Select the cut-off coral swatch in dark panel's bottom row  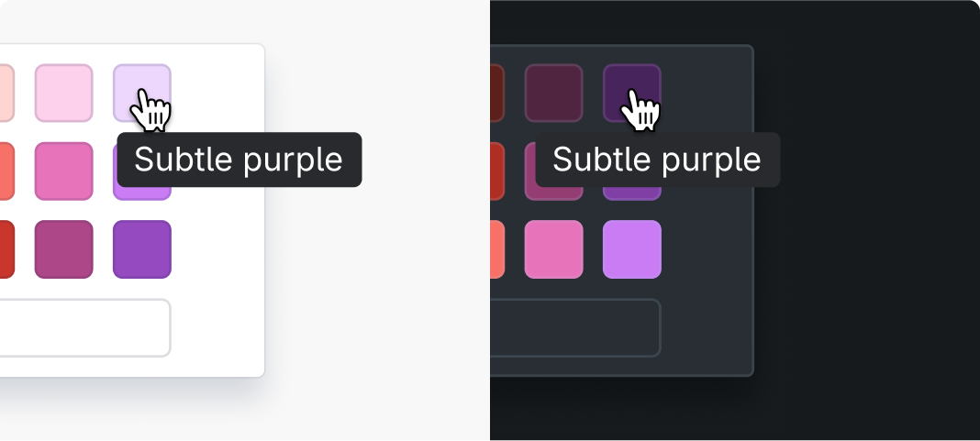[x=497, y=248]
